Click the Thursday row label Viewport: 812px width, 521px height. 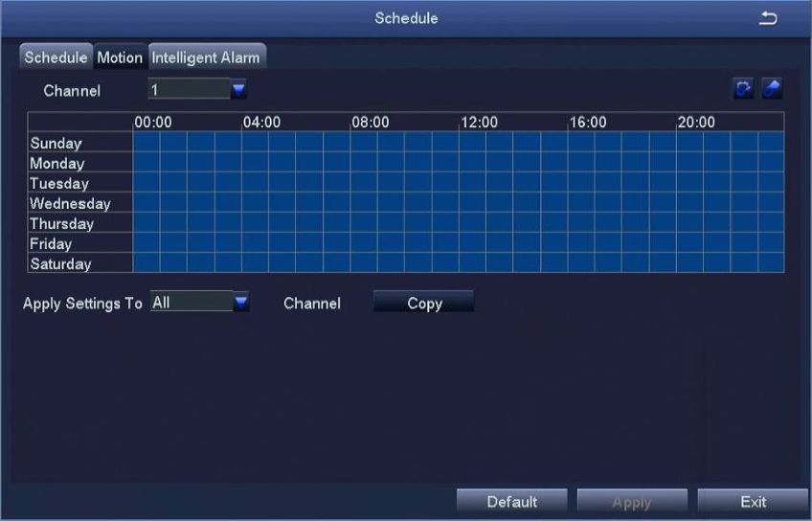[61, 223]
